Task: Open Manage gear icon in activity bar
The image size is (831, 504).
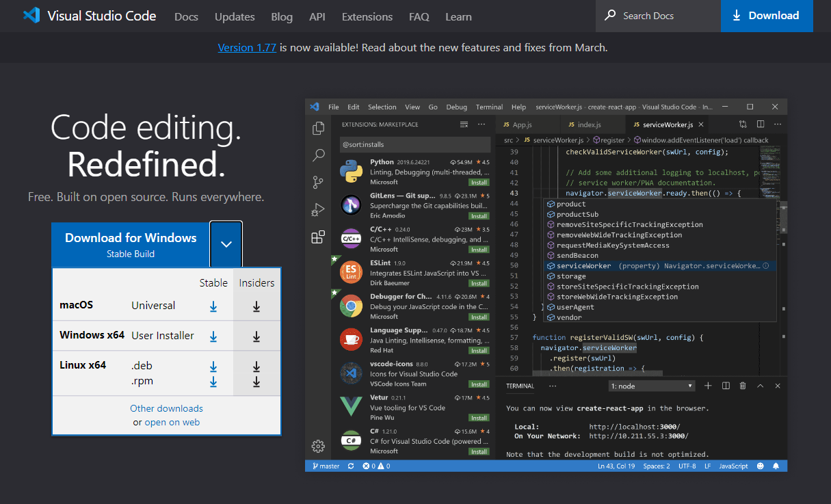Action: (x=318, y=447)
